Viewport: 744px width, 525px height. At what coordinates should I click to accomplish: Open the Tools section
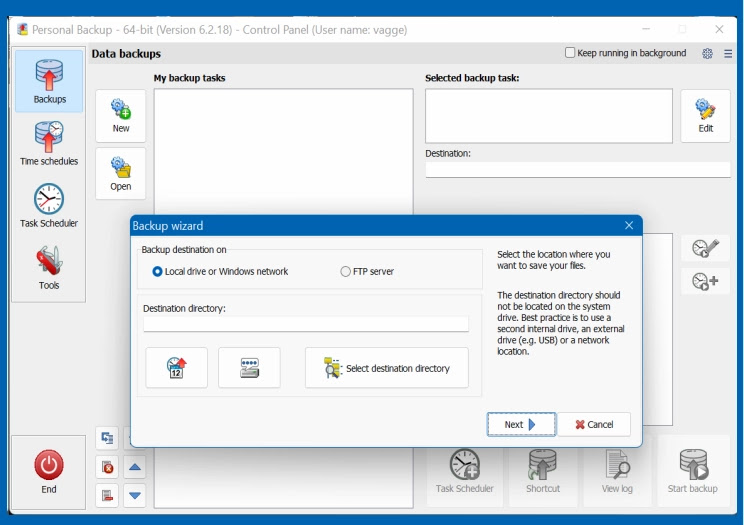[x=49, y=267]
